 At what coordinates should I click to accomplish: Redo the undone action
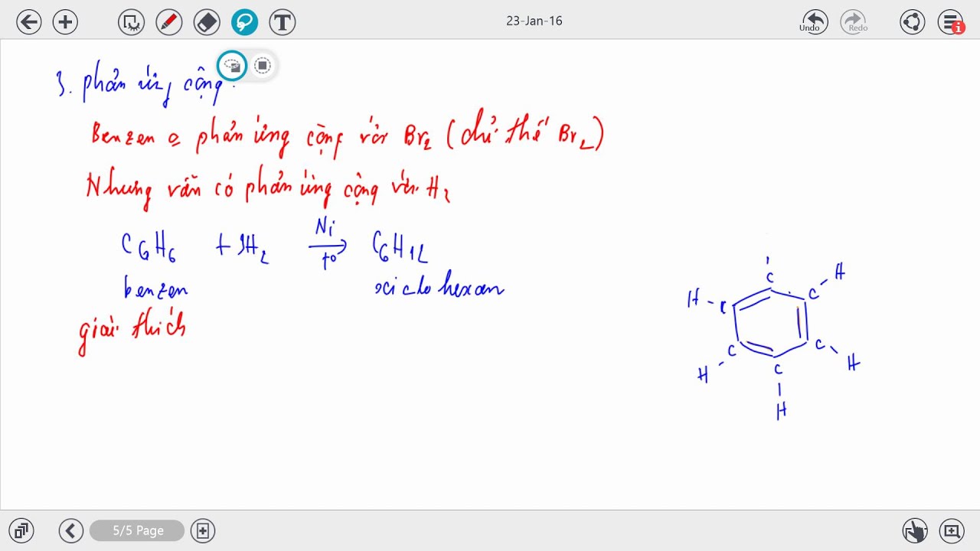pyautogui.click(x=854, y=22)
